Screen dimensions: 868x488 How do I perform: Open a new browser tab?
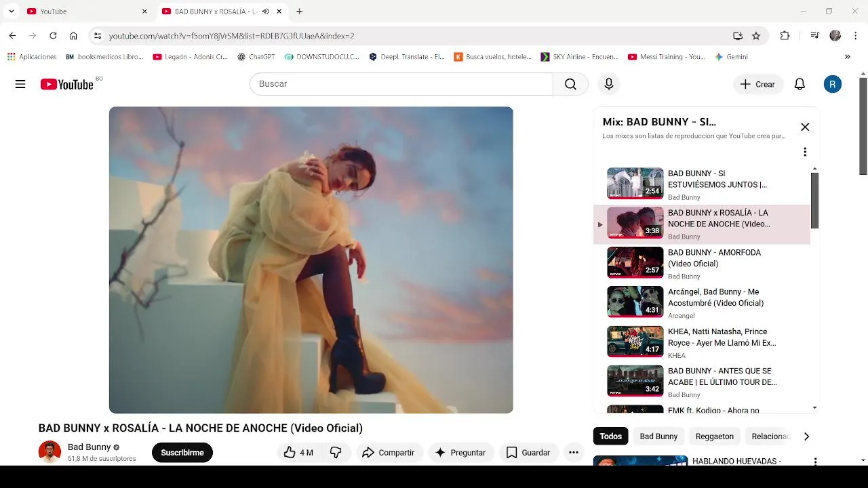[299, 12]
